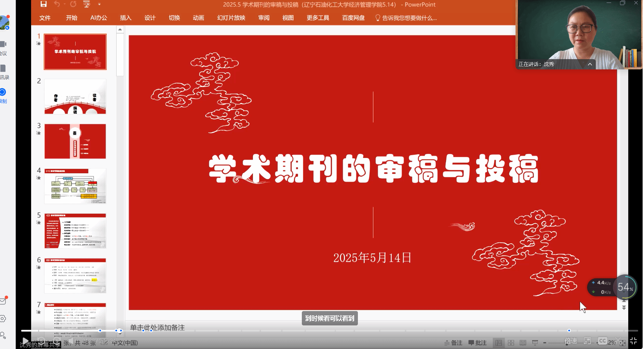
Task: Start slideshow from beginning icon in title bar
Action: click(86, 4)
